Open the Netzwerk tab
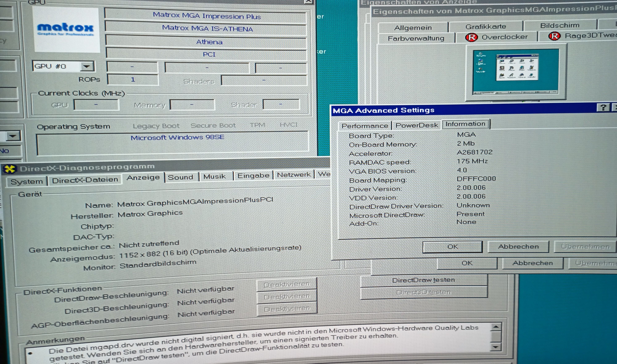The image size is (617, 364). point(294,175)
